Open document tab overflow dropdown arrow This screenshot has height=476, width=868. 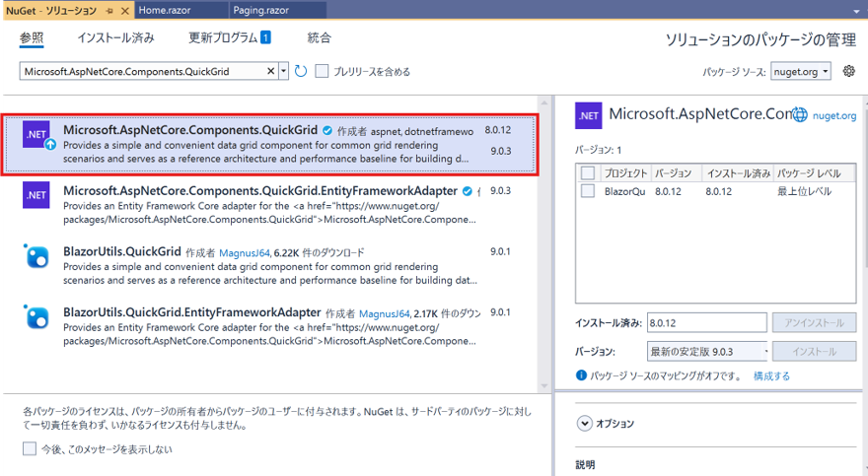856,11
